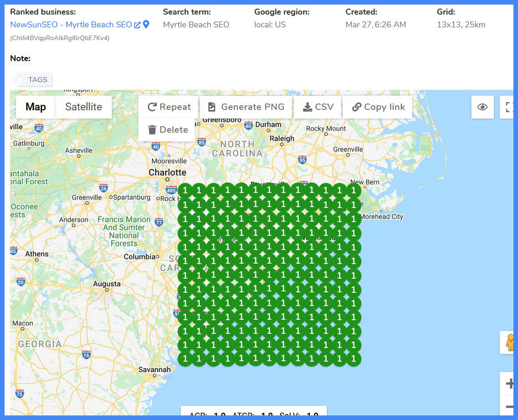Screen dimensions: 518x420
Task: Select the Map view tab
Action: tap(36, 107)
